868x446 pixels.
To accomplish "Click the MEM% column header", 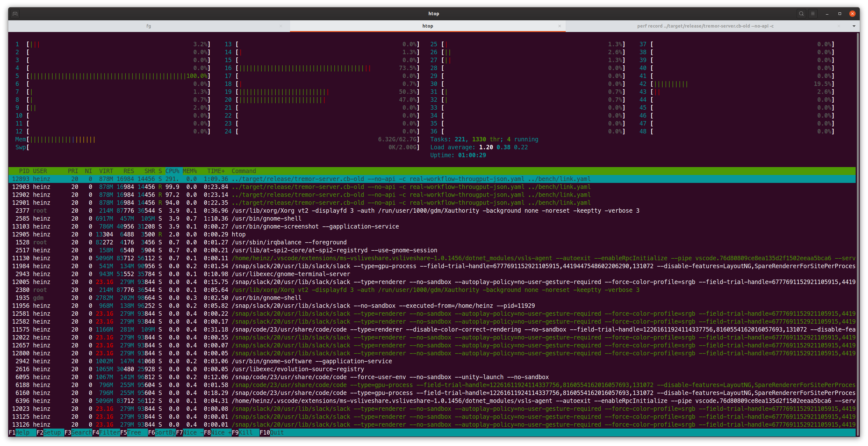I will point(190,171).
